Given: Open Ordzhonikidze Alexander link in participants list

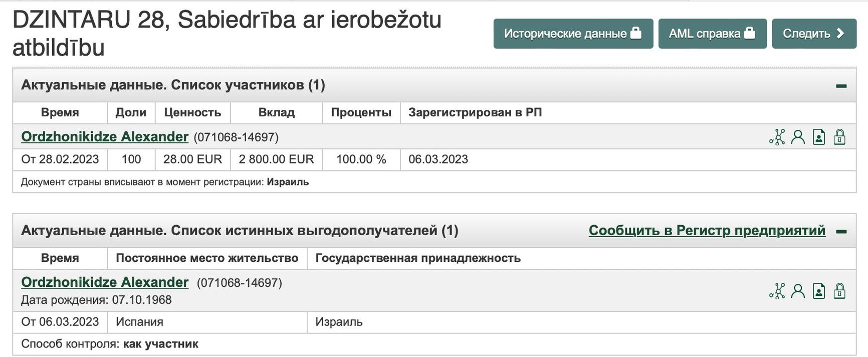Looking at the screenshot, I should click(104, 136).
